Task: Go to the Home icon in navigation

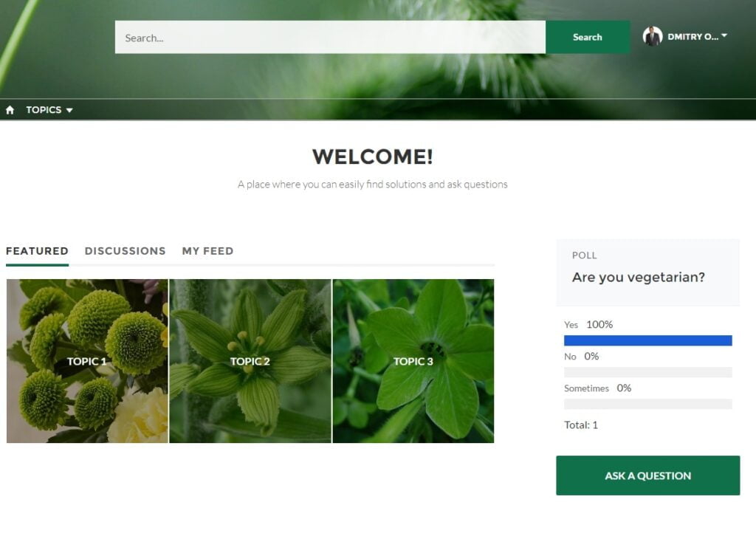Action: pyautogui.click(x=10, y=110)
